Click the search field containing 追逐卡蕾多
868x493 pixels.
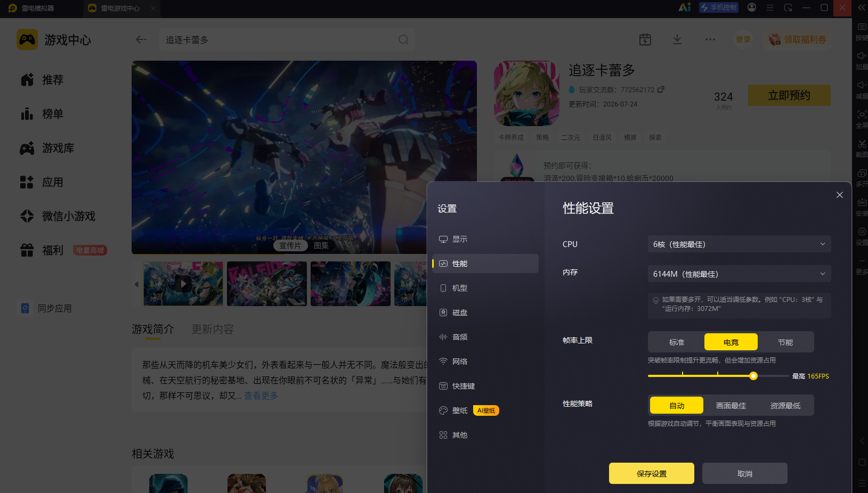287,39
